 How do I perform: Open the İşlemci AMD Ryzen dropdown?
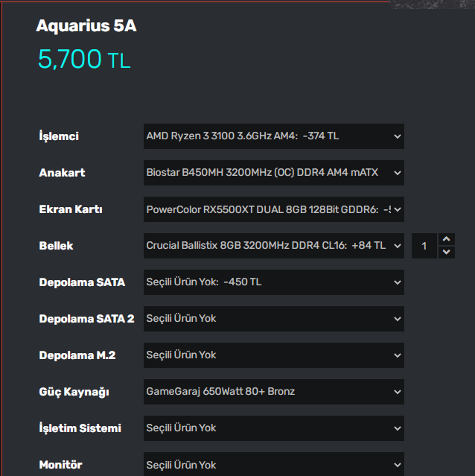[273, 136]
